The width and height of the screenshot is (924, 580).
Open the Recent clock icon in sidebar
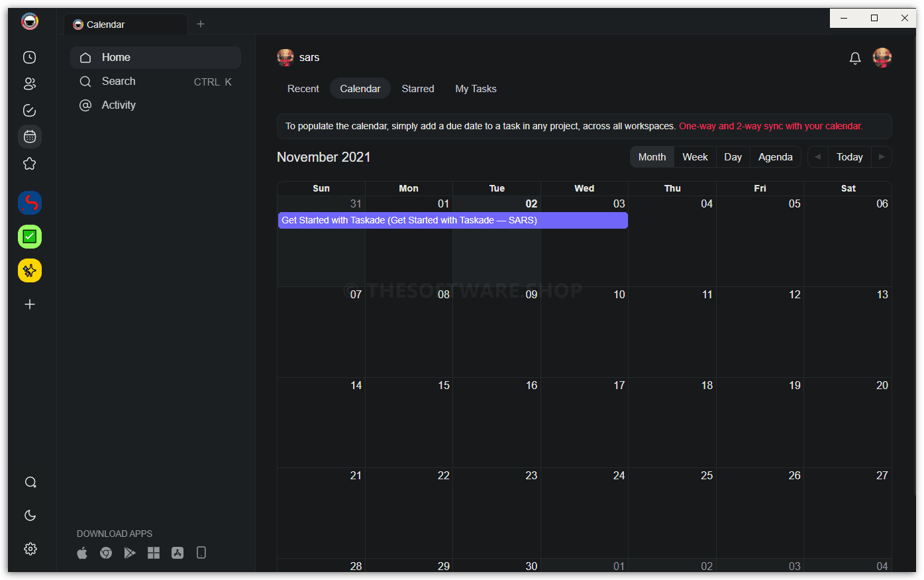(x=30, y=58)
